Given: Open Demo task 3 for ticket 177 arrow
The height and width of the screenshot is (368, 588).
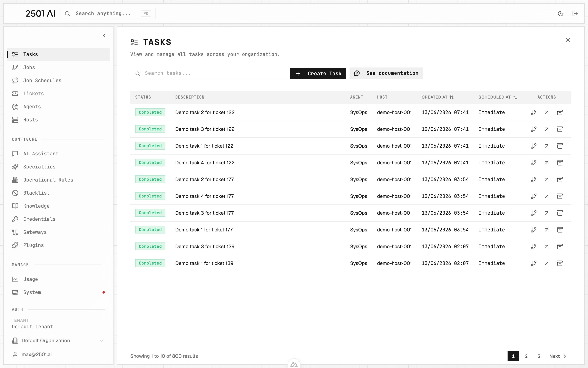Looking at the screenshot, I should (x=547, y=213).
